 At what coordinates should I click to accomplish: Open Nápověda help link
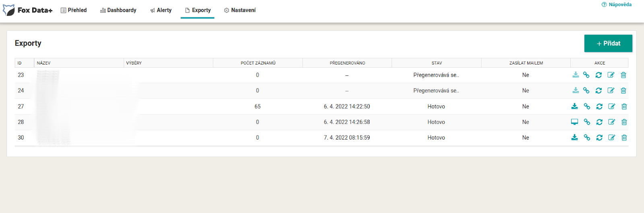(x=617, y=4)
